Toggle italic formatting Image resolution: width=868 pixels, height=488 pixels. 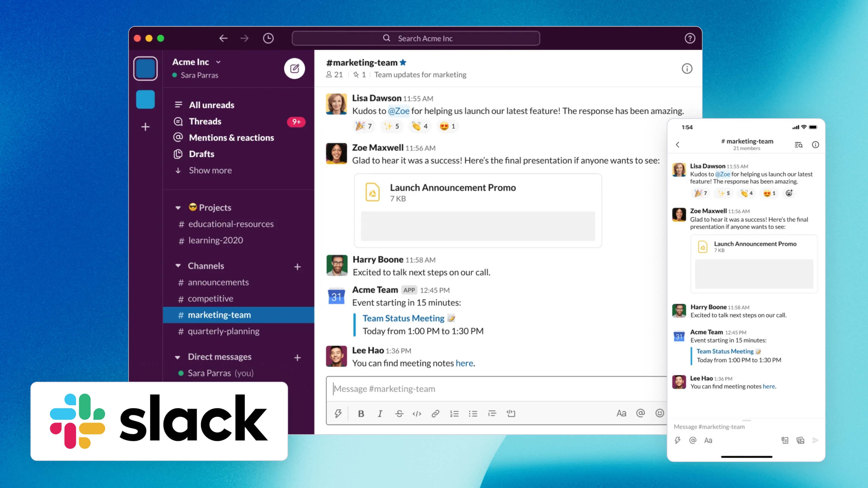380,413
